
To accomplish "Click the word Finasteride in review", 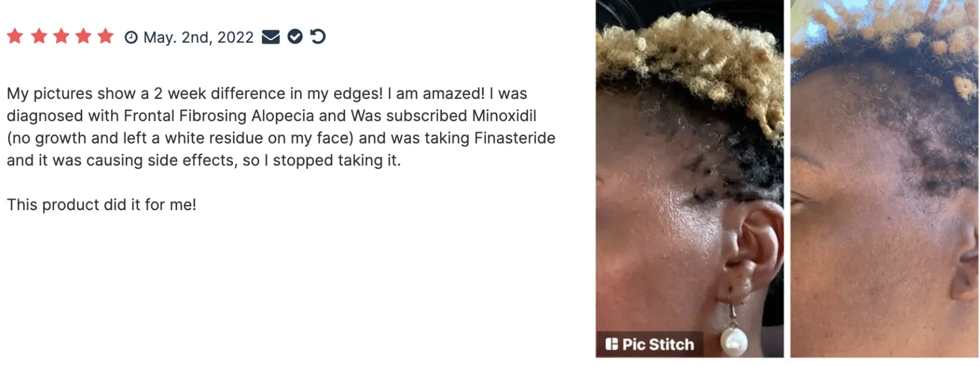I will click(515, 138).
